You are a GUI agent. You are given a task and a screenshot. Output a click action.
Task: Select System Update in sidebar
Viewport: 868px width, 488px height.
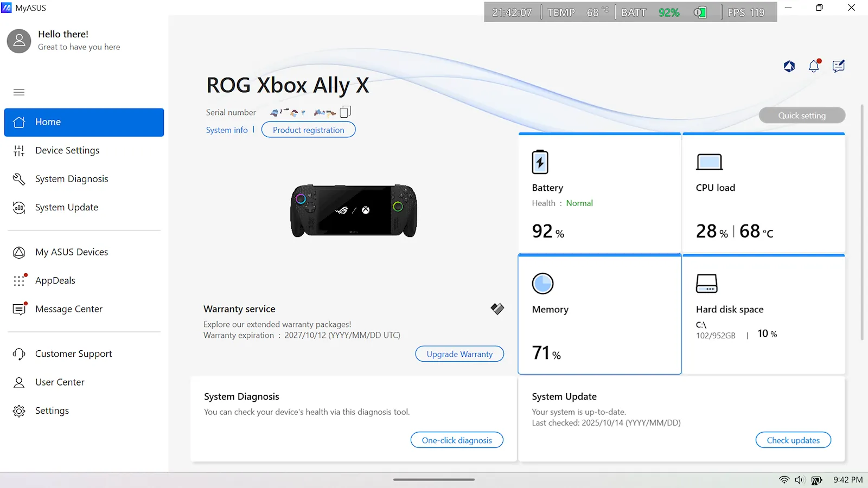click(67, 208)
